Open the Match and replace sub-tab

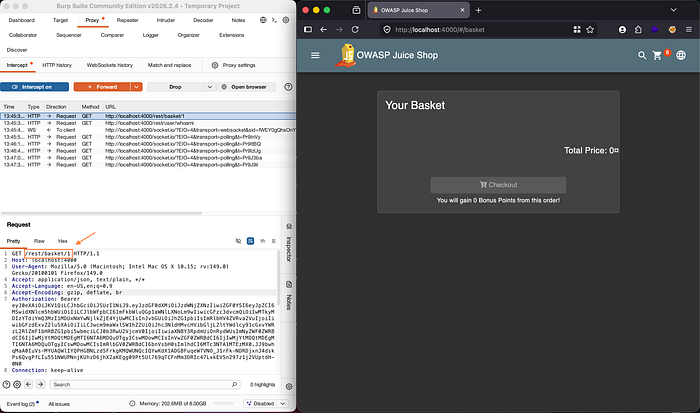point(170,65)
